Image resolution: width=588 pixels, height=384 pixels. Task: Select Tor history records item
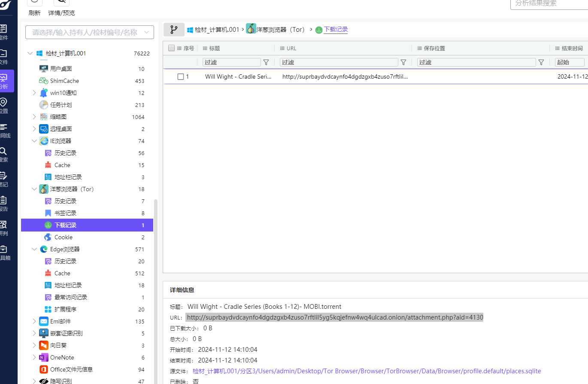click(x=65, y=201)
